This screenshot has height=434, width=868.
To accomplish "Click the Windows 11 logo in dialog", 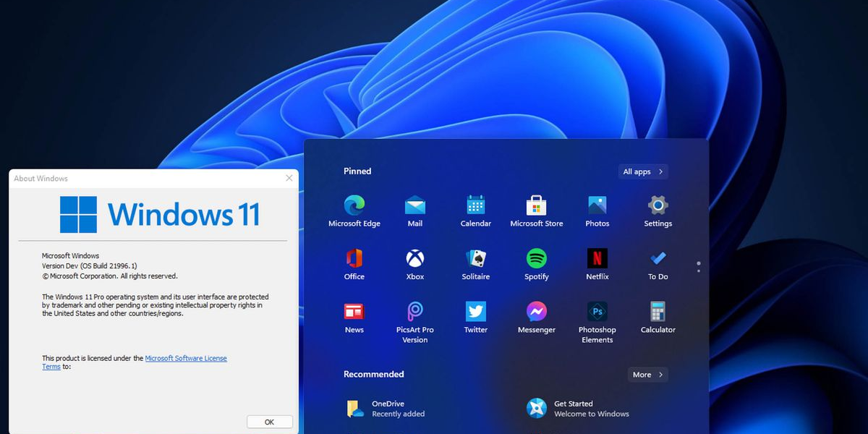I will [160, 214].
